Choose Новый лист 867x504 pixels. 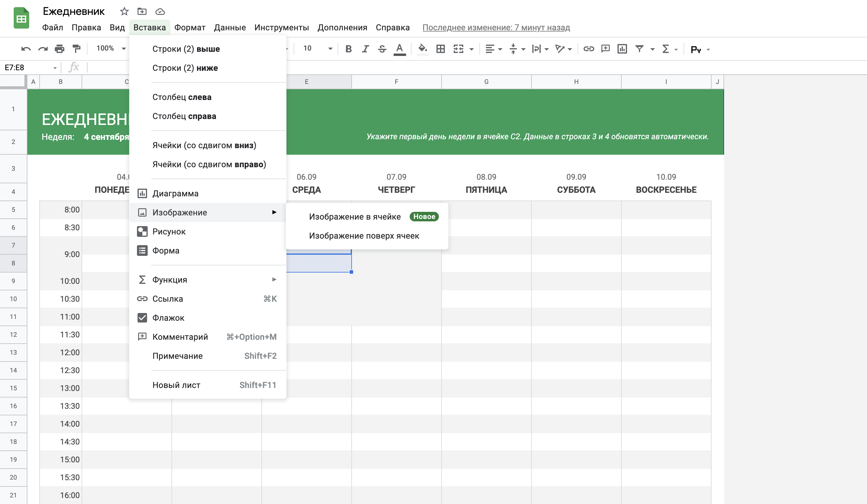pos(208,385)
